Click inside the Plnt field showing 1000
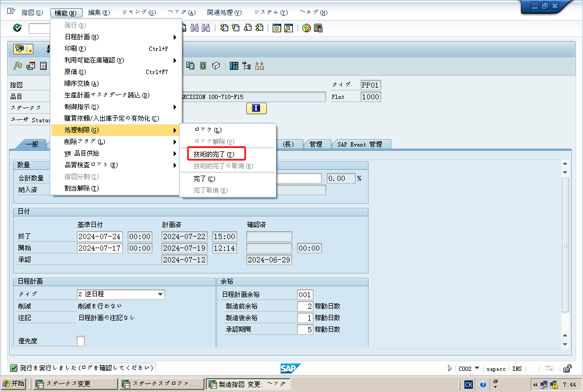 pyautogui.click(x=370, y=97)
